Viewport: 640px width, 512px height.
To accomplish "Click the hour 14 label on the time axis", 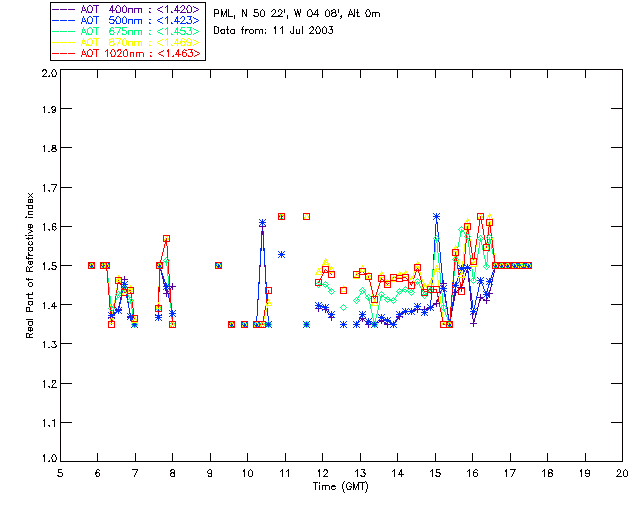I will click(x=398, y=473).
